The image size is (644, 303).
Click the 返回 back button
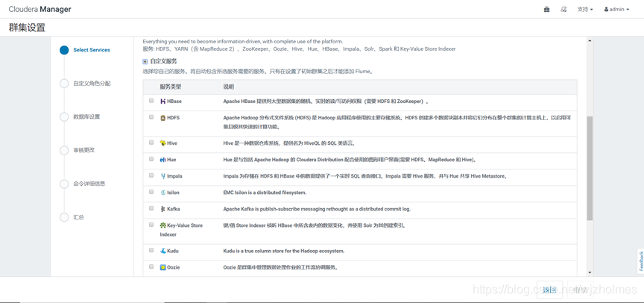tap(549, 290)
